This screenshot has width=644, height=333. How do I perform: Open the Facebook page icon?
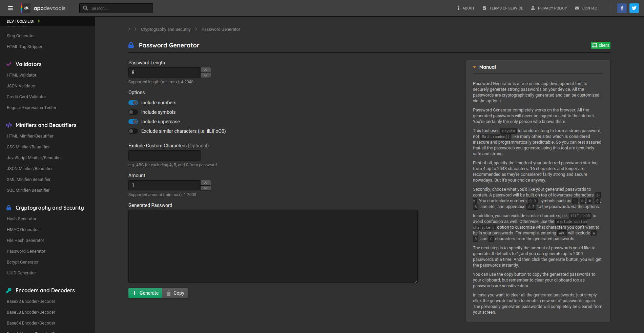coord(622,8)
